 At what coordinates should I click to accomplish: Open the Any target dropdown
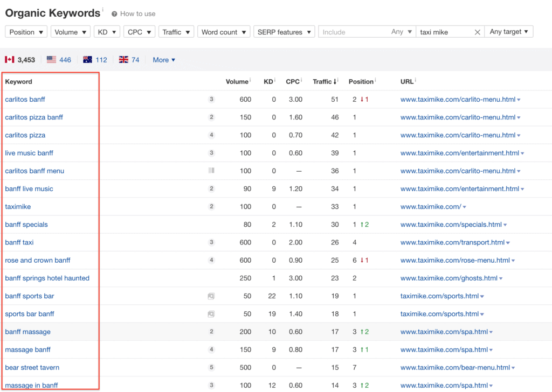[509, 32]
